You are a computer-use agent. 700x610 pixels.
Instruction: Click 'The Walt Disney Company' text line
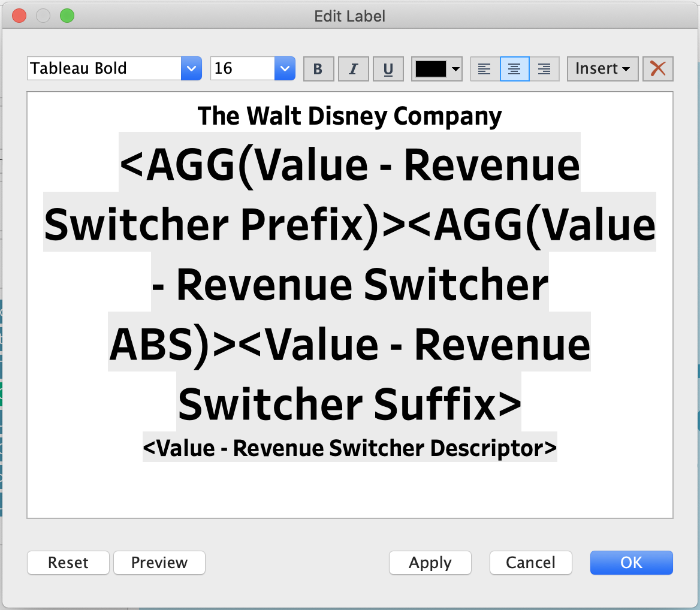coord(349,116)
